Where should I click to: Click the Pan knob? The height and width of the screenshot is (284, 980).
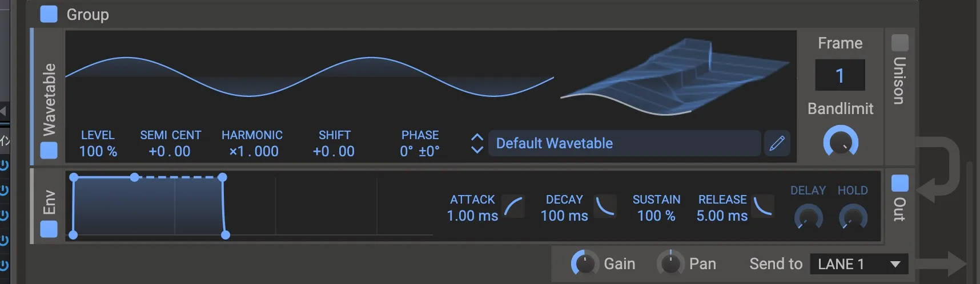coord(670,263)
